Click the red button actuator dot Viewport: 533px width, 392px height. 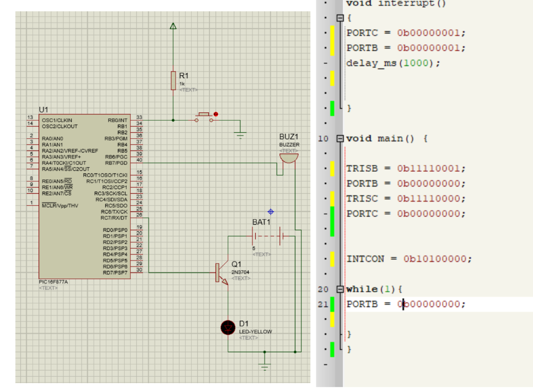click(x=216, y=115)
